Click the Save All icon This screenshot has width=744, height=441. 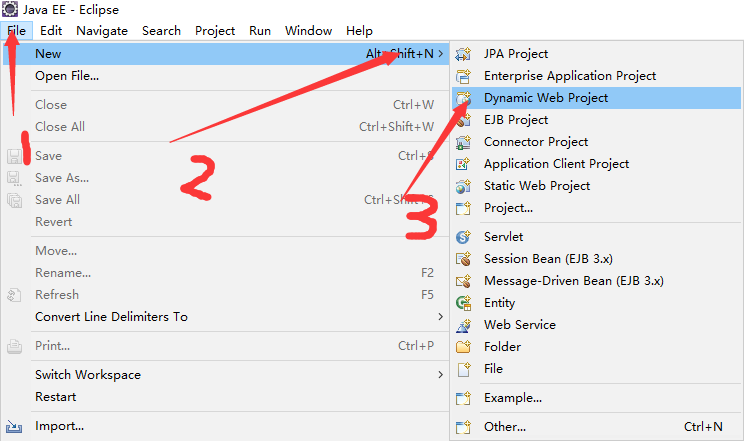point(14,200)
